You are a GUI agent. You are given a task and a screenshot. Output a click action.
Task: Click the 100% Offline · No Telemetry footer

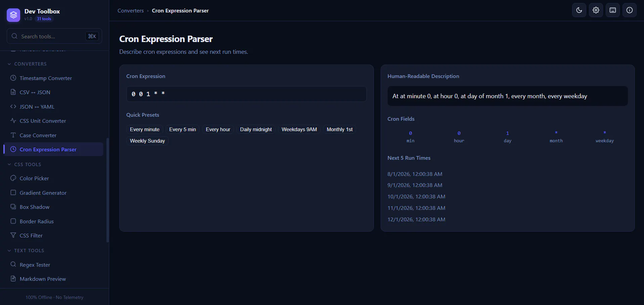[54, 297]
